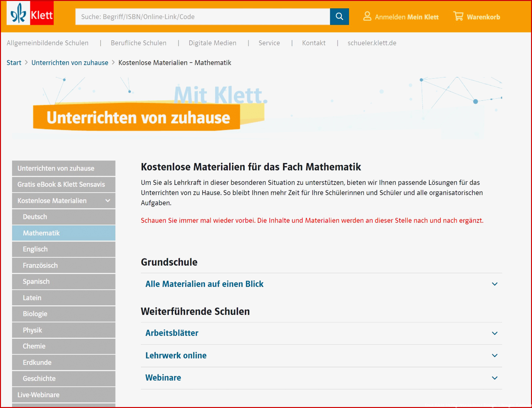The height and width of the screenshot is (408, 532).
Task: Open Digitale Medien menu
Action: coord(212,43)
